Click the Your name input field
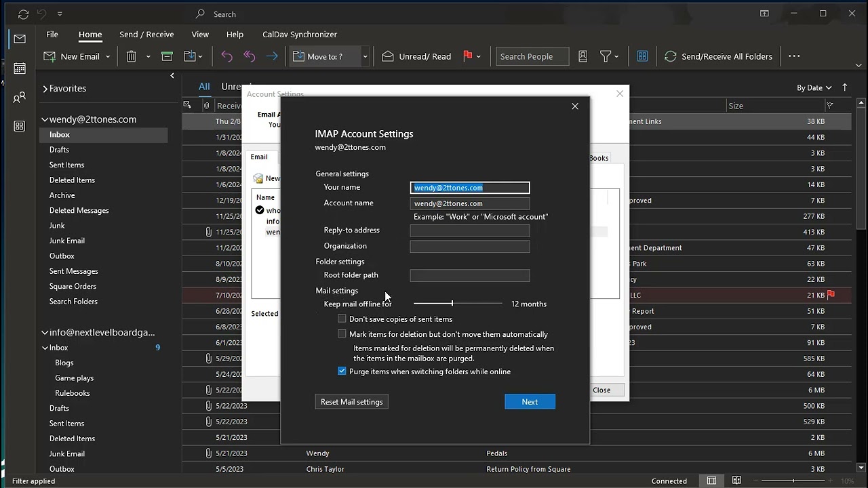The height and width of the screenshot is (488, 868). 470,188
